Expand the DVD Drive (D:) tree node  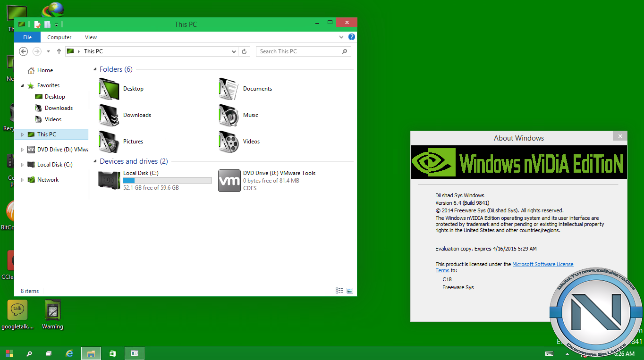pos(22,150)
